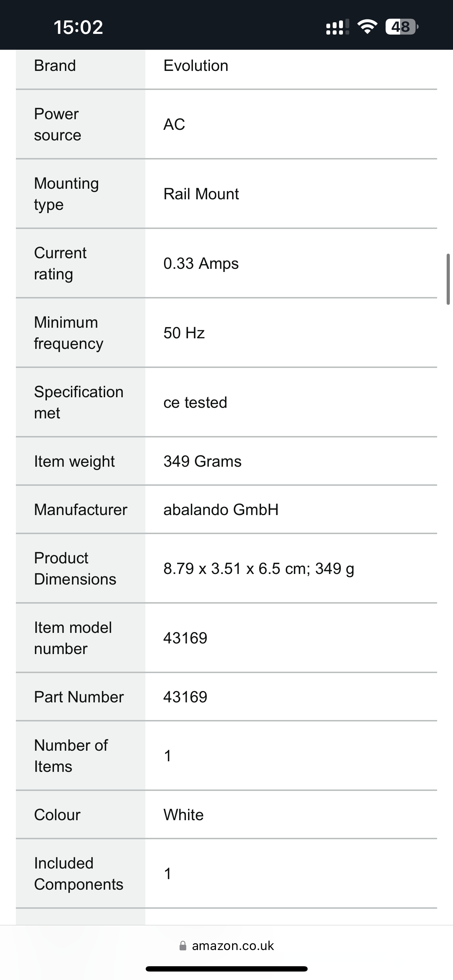Select the Rail Mount value
The width and height of the screenshot is (453, 980).
tap(201, 194)
